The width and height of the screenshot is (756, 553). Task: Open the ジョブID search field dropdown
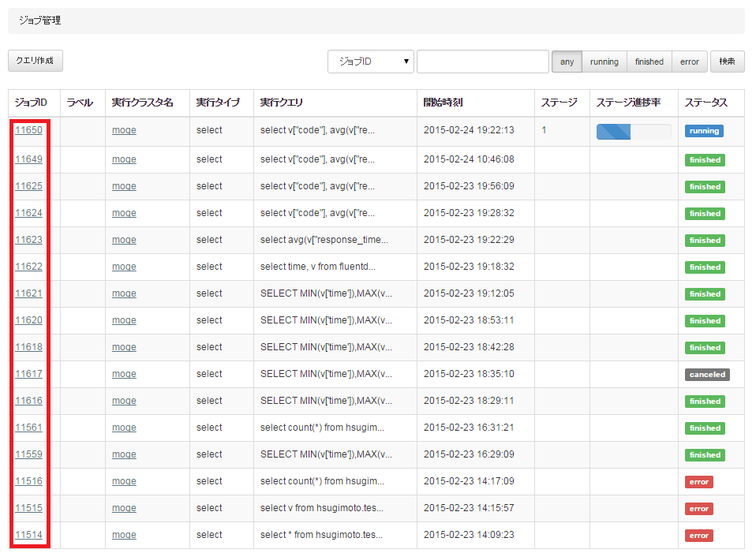[x=370, y=62]
